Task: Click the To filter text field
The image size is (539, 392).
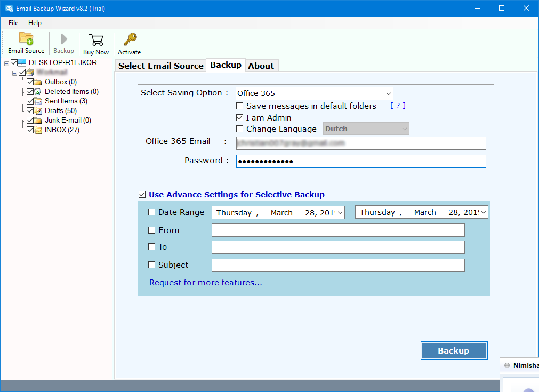Action: point(338,247)
